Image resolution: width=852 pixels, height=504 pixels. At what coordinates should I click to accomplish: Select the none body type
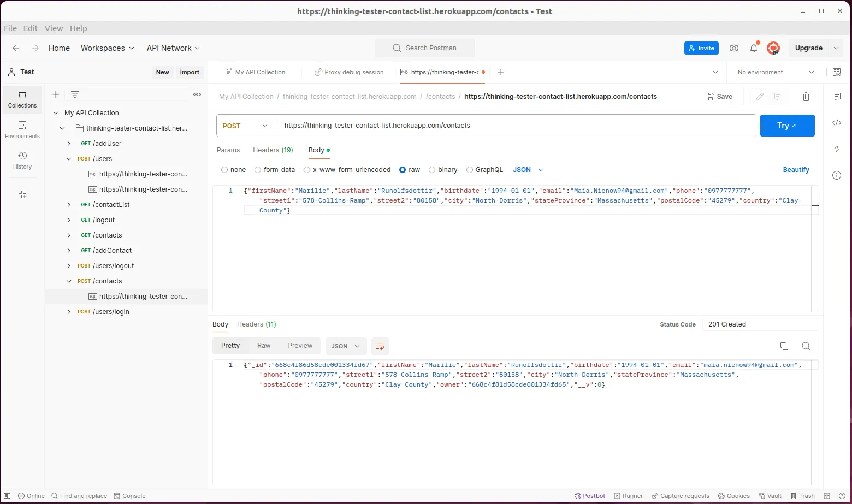point(224,170)
